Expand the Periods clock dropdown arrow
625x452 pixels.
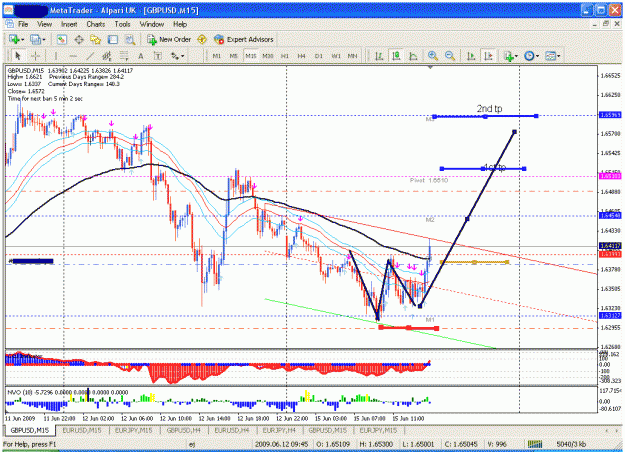537,56
